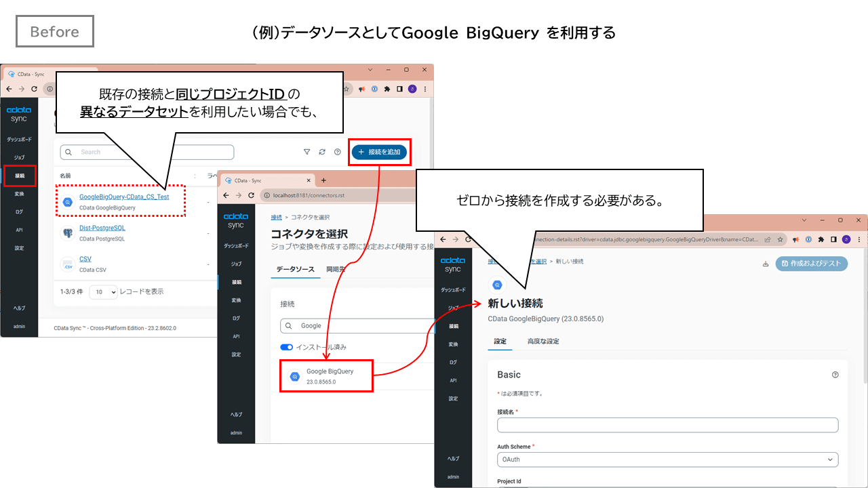Go back in the new connection browser window
868x488 pixels.
[443, 239]
